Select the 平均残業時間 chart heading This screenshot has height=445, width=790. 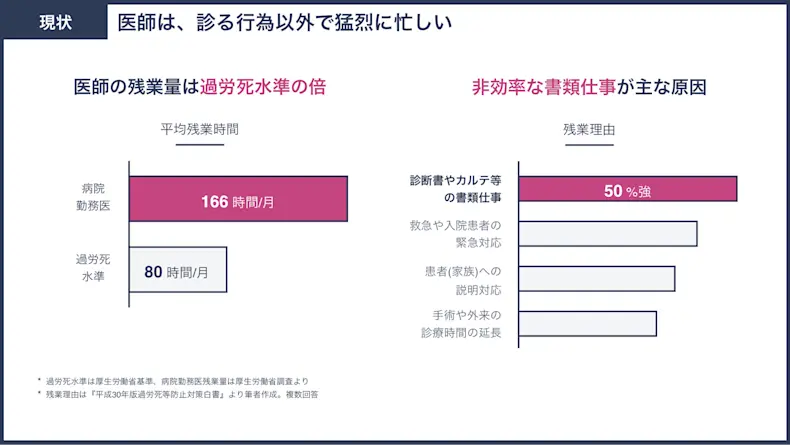click(x=200, y=129)
